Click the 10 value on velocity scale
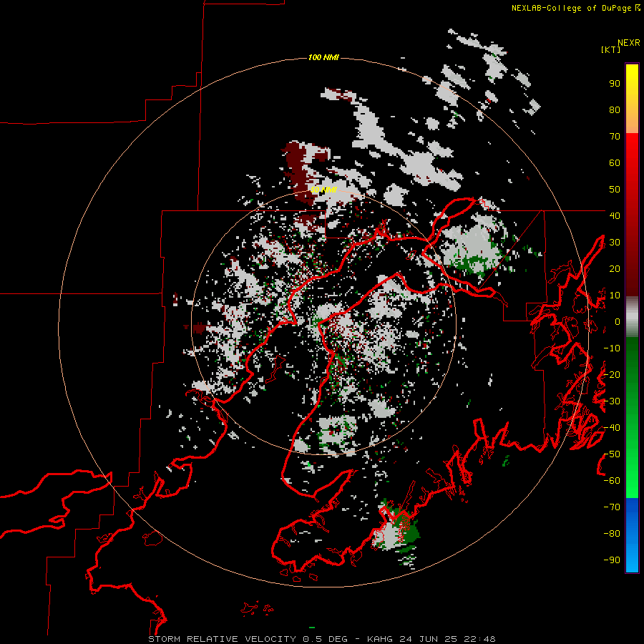Viewport: 644px width, 644px height. 615,296
